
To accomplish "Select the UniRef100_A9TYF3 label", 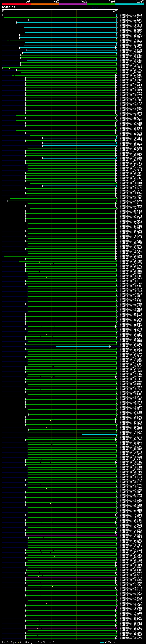I will coord(131,138).
